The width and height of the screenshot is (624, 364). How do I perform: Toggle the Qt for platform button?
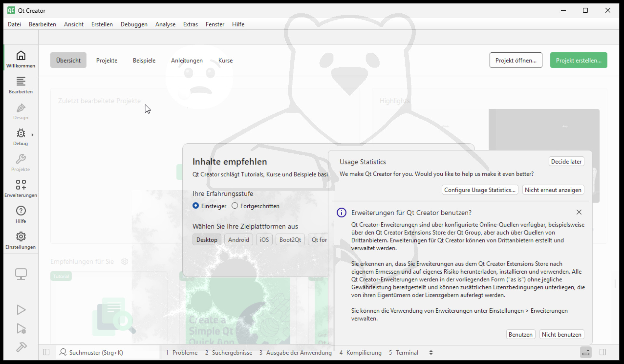coord(318,240)
